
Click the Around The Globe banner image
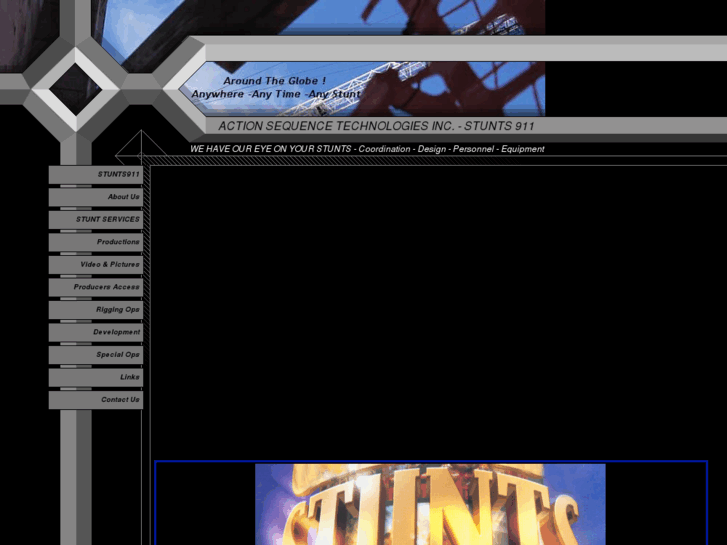coord(362,89)
